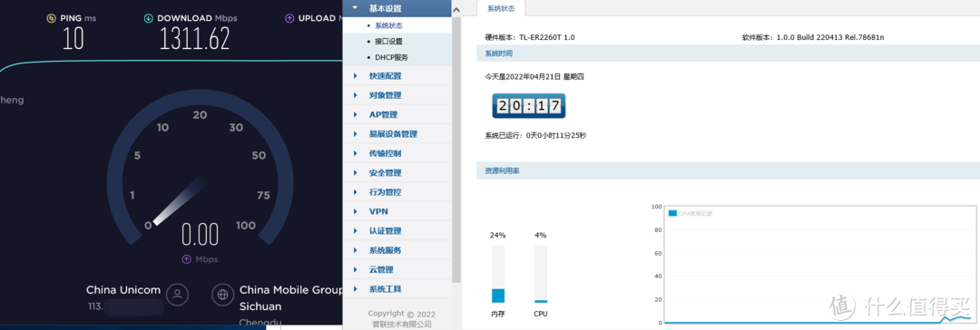This screenshot has width=980, height=330.
Task: Click the DOWNLOAD arrow icon in Speedtest
Action: (x=148, y=18)
